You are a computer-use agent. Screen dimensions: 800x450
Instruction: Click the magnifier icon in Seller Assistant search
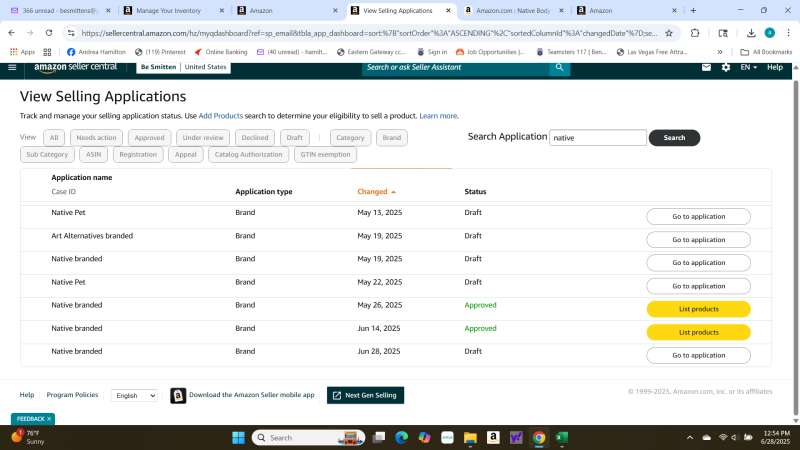559,67
